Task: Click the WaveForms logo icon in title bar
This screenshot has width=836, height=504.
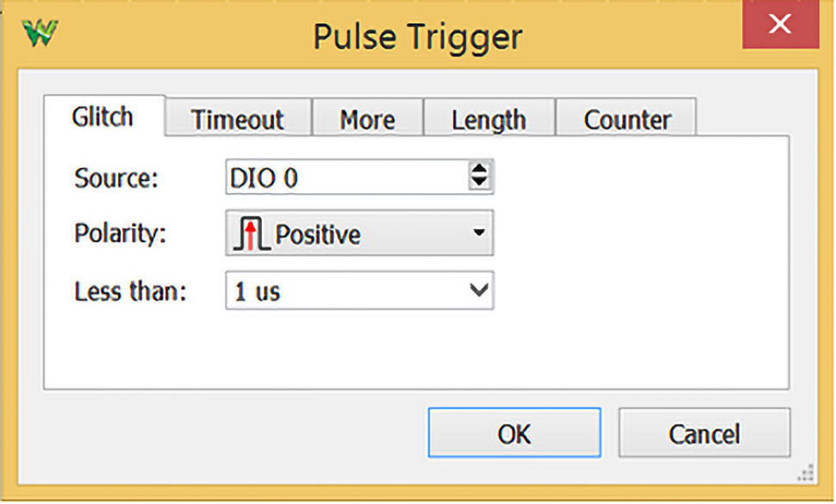Action: pyautogui.click(x=40, y=33)
